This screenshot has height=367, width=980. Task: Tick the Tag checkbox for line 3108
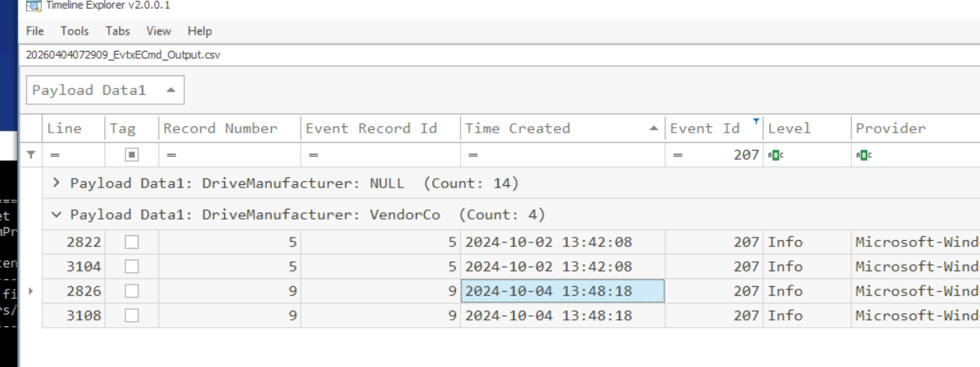pyautogui.click(x=132, y=316)
